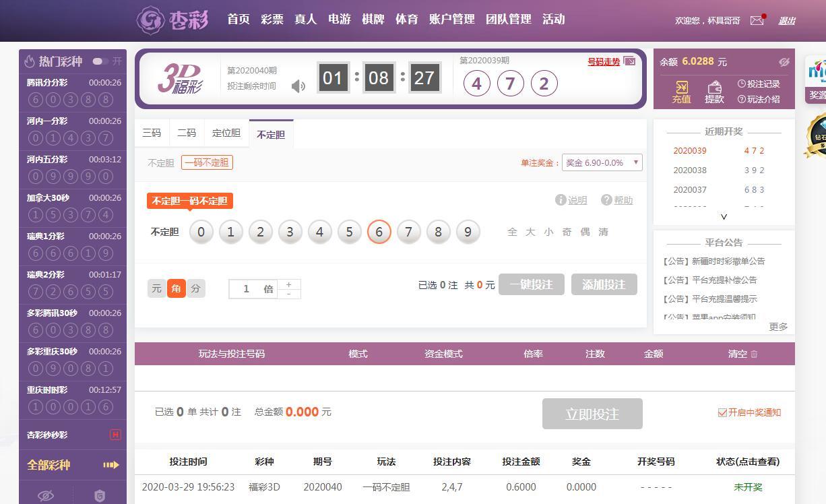This screenshot has height=504, width=826.
Task: Click the H badge beside 杏彩秒秒彩
Action: (x=115, y=435)
